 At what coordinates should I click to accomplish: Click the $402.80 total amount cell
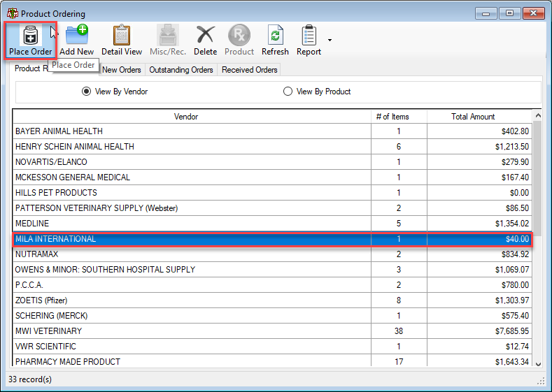(479, 131)
